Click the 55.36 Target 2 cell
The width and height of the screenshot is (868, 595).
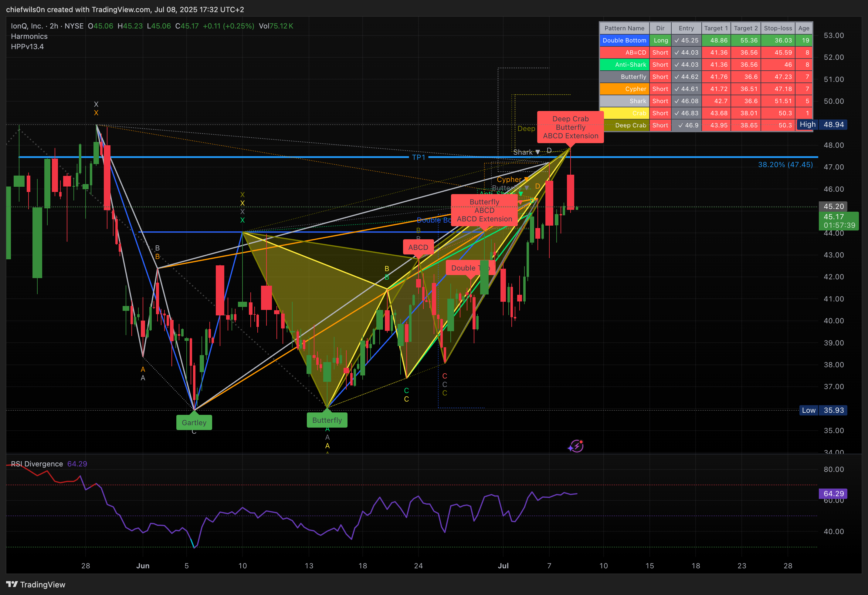(x=745, y=40)
